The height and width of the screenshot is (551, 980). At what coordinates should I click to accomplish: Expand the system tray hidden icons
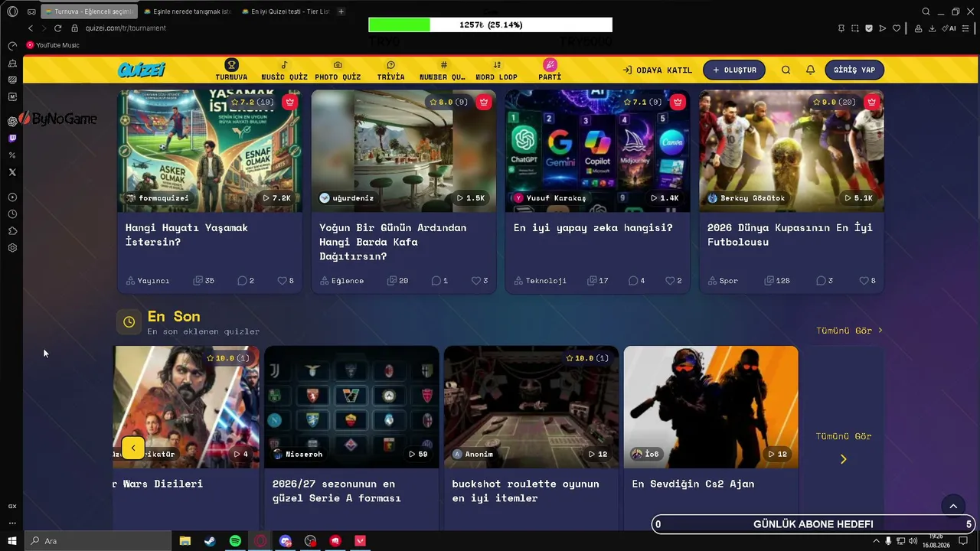pyautogui.click(x=877, y=541)
